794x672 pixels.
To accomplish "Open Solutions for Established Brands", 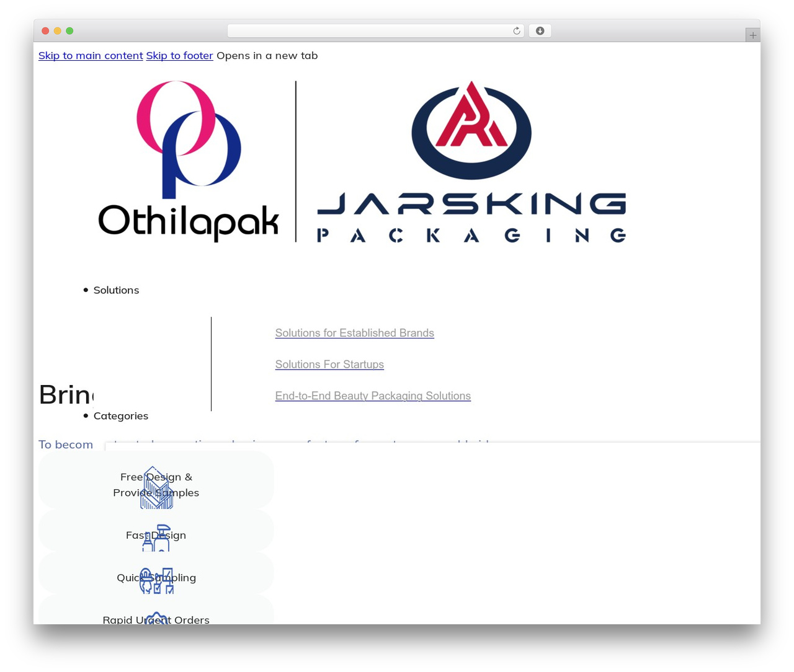I will (x=354, y=333).
